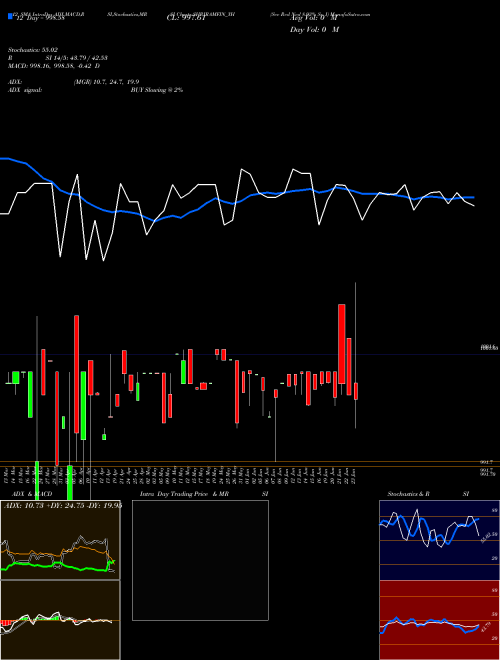This screenshot has height=660, width=500.
Task: Click the 'ADX signal:' label
Action: [x=25, y=90]
